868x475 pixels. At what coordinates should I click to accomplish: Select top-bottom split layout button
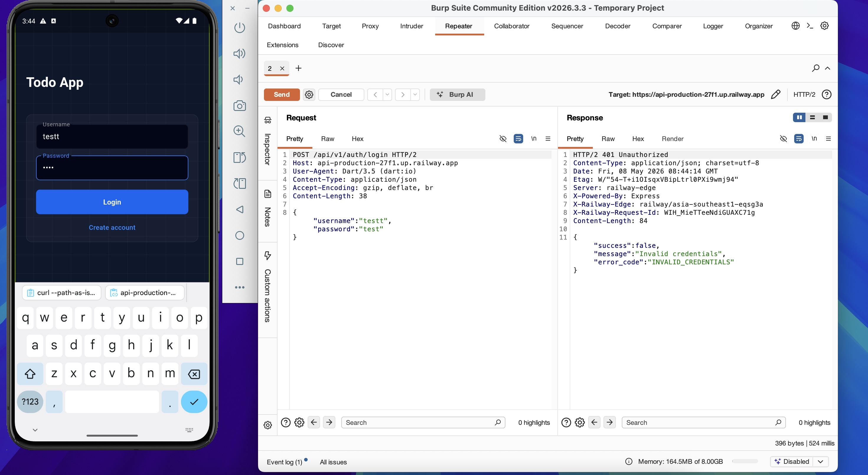(812, 117)
